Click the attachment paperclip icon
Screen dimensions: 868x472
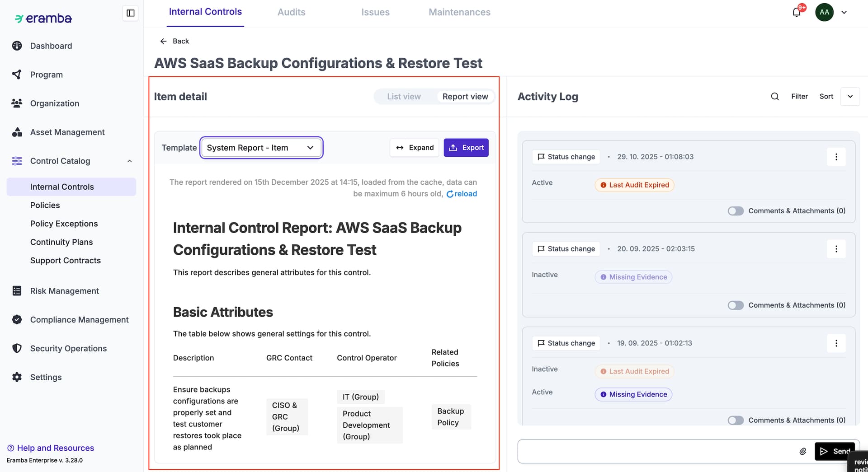(802, 451)
